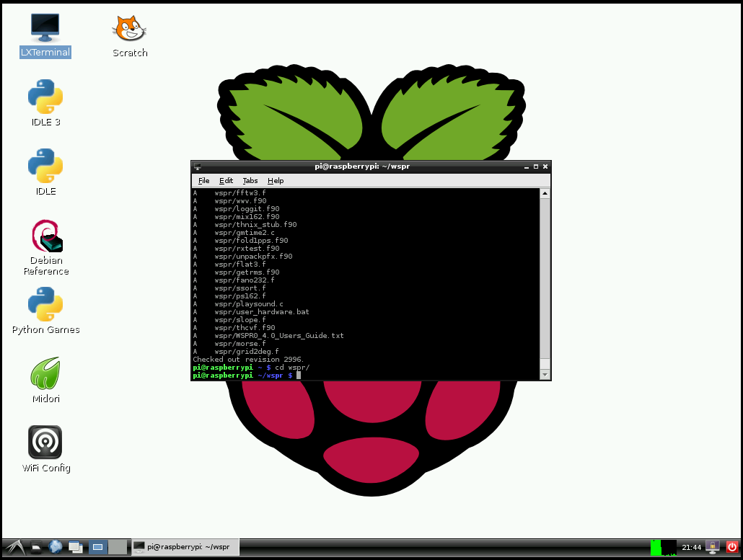Switch to the first desktop in the pager
Screen dimensions: 743x560
point(97,547)
